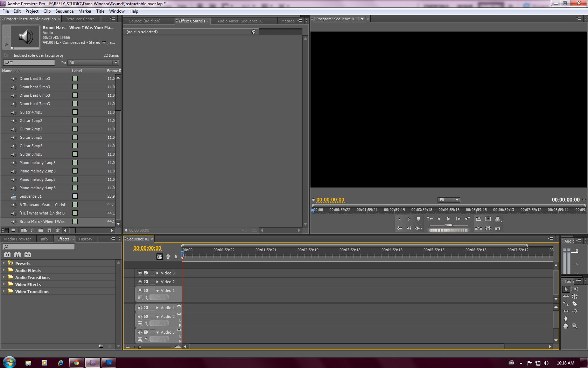Image resolution: width=588 pixels, height=368 pixels.
Task: Expand the Video 2 track
Action: pos(157,282)
